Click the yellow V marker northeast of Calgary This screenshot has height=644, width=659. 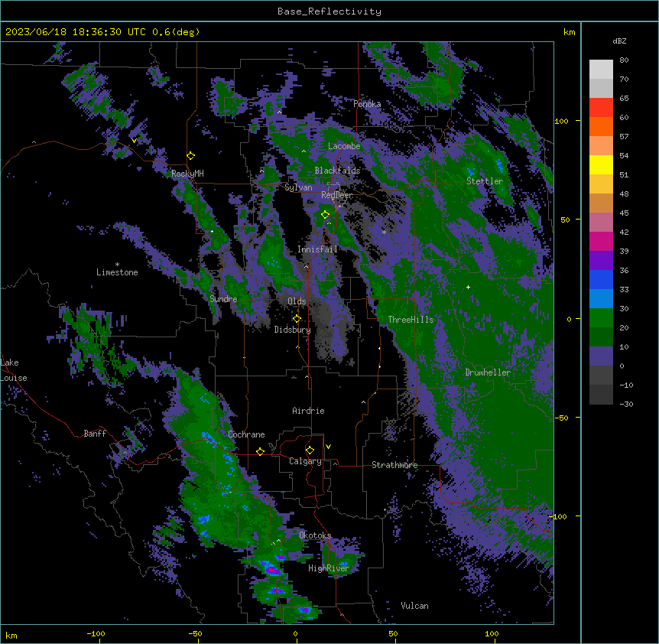pos(328,447)
